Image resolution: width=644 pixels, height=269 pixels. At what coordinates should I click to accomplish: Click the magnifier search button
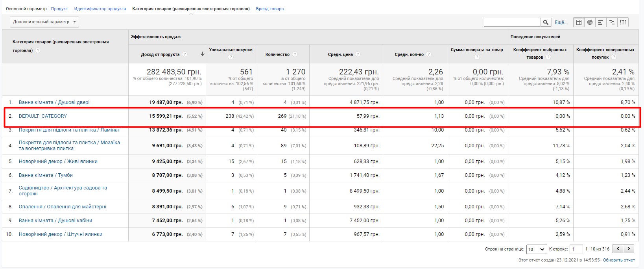pos(546,22)
